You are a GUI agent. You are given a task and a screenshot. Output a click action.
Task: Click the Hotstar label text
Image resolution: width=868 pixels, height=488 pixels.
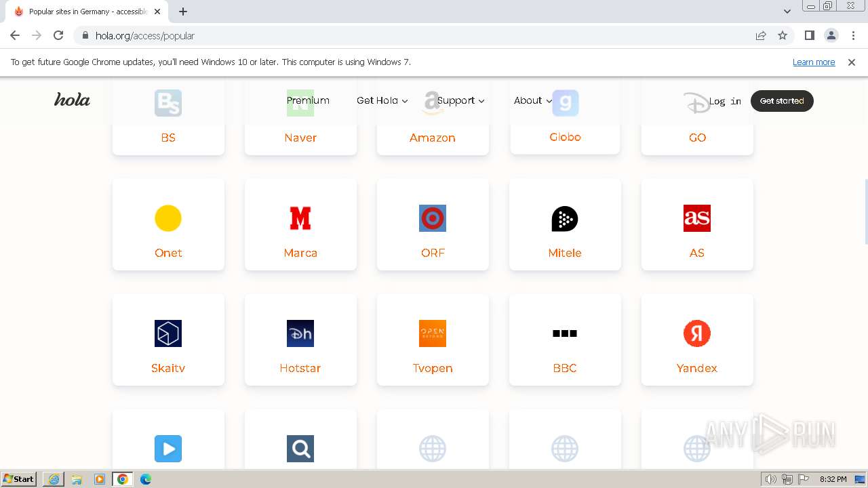point(300,368)
